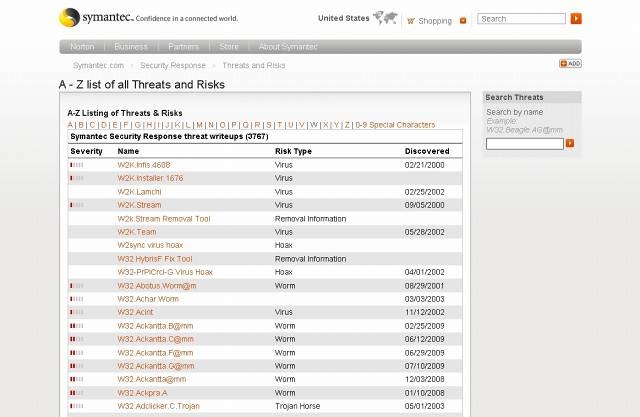Open W2K.Infis.4608 threat writeup
Screen dimensions: 640x417
click(x=144, y=165)
